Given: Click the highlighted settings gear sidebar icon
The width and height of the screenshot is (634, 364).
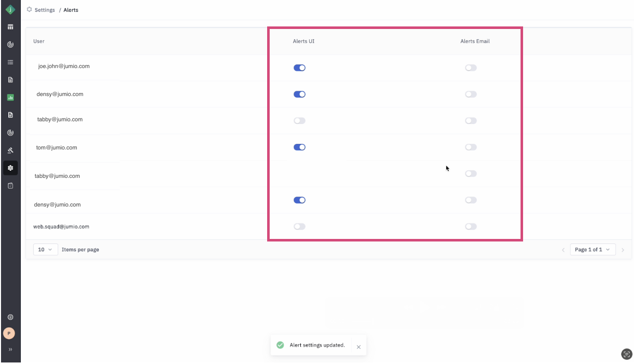Looking at the screenshot, I should tap(10, 168).
